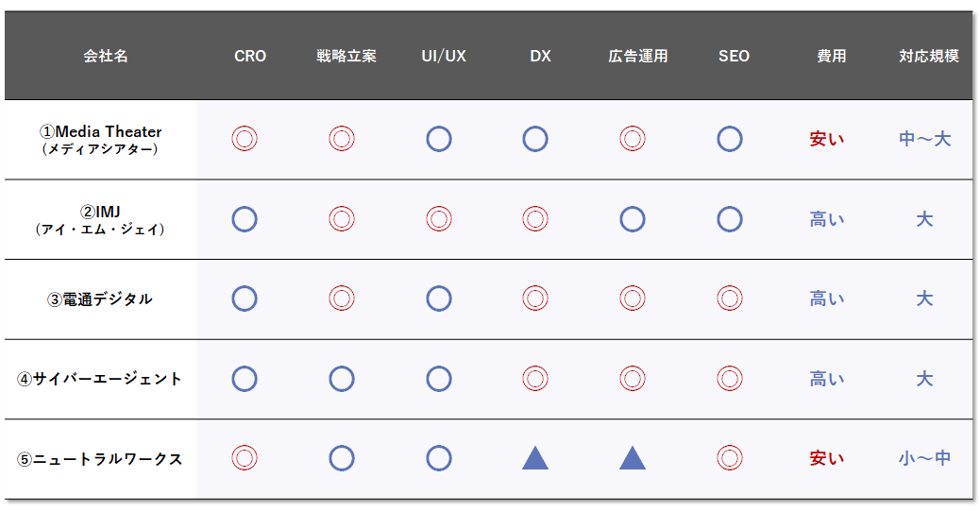The image size is (980, 512).
Task: Click Media Theater's SEO blue circle
Action: pos(730,139)
